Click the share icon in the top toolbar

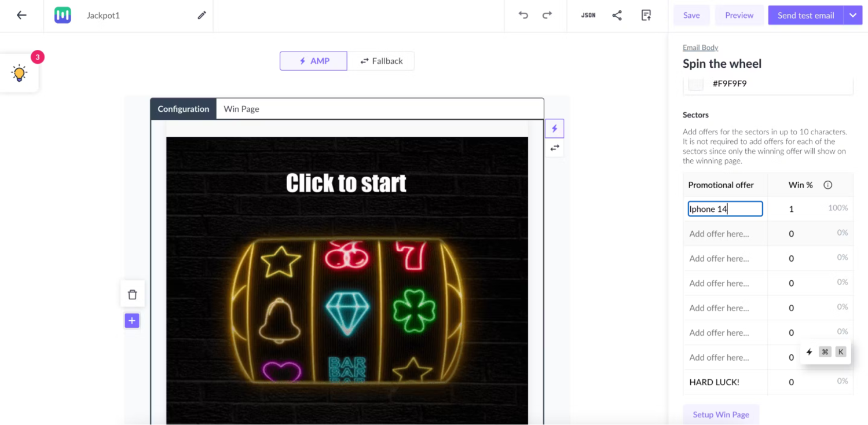click(617, 15)
